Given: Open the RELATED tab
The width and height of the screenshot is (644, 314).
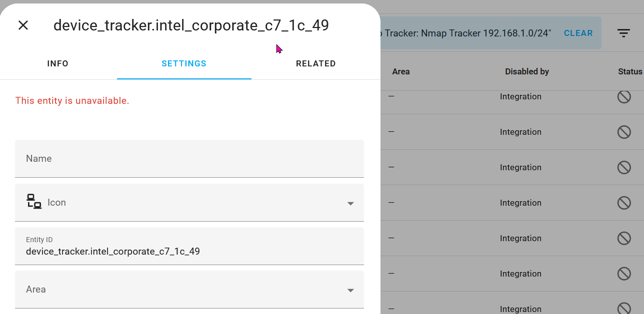Looking at the screenshot, I should tap(316, 63).
